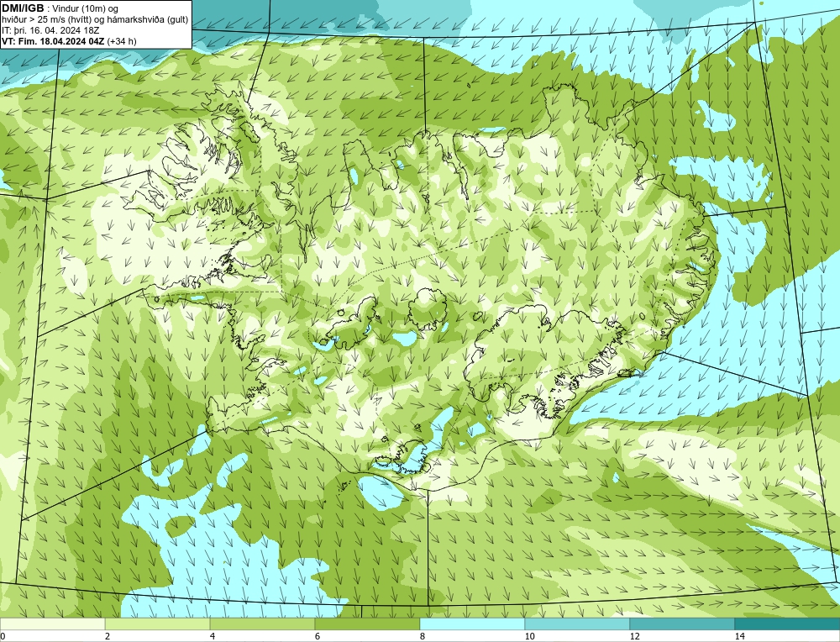Click the 8–10 m/s light cyan legend swatch

tap(472, 624)
